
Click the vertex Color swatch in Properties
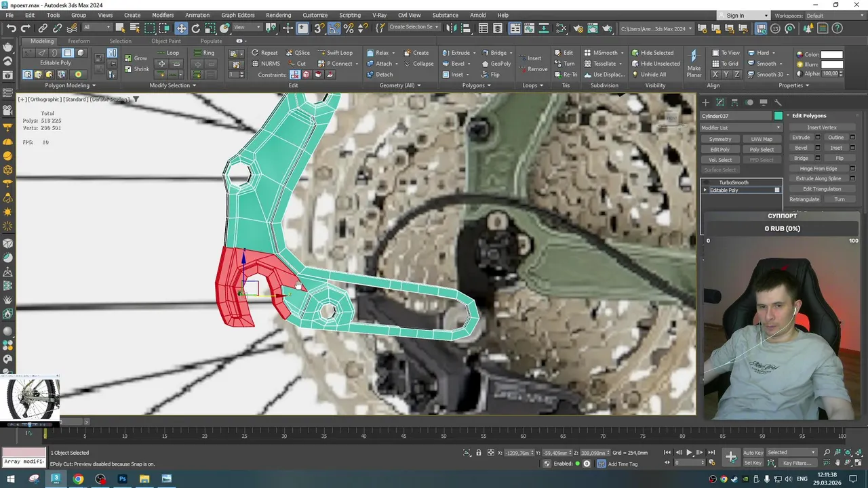(831, 54)
